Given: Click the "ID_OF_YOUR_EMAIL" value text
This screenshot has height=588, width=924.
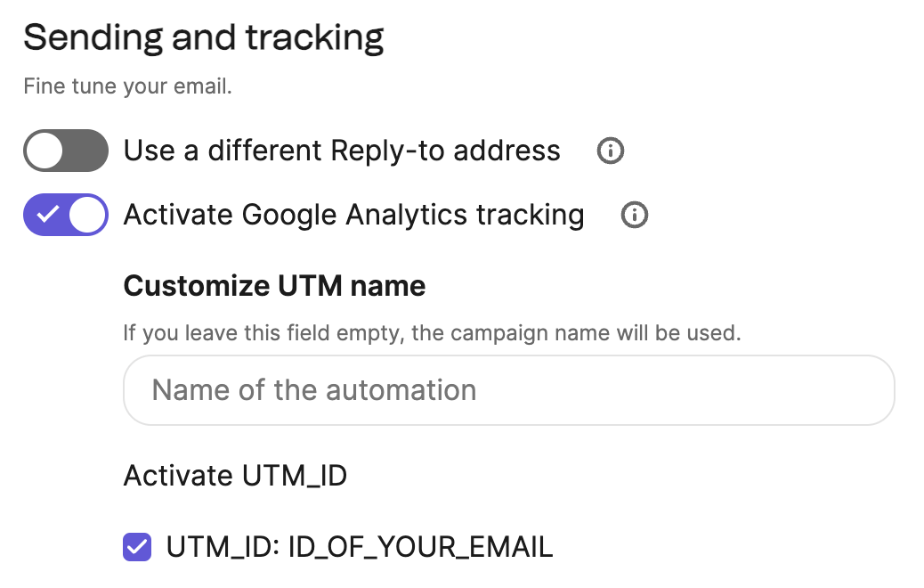Looking at the screenshot, I should (420, 547).
